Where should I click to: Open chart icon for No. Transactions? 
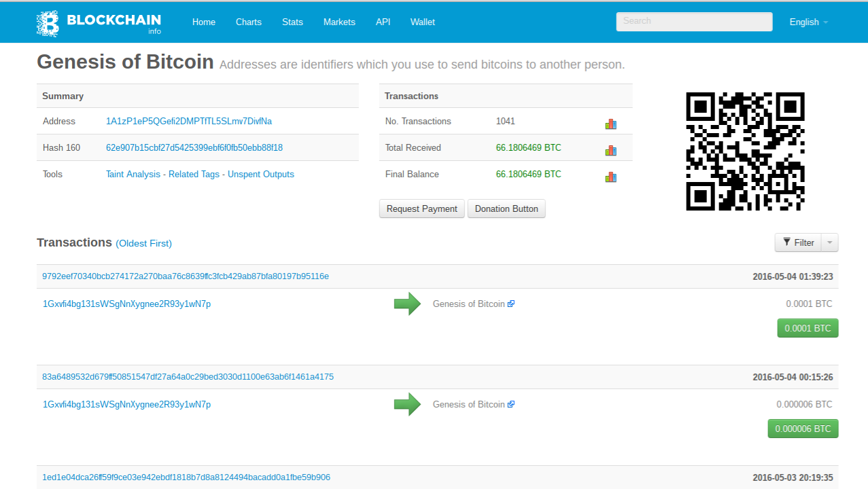(x=610, y=124)
